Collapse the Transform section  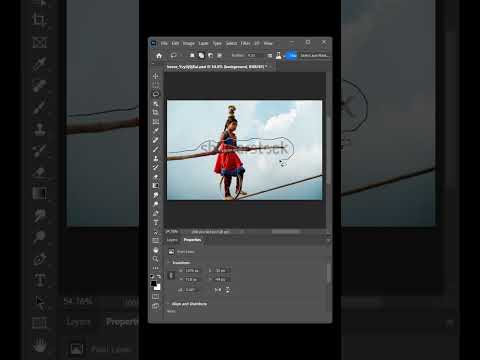pos(169,263)
